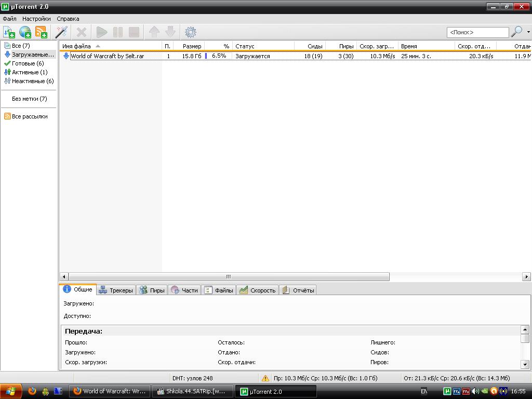This screenshot has width=532, height=399.
Task: Click DHT: узлов 248 status entry
Action: point(192,378)
